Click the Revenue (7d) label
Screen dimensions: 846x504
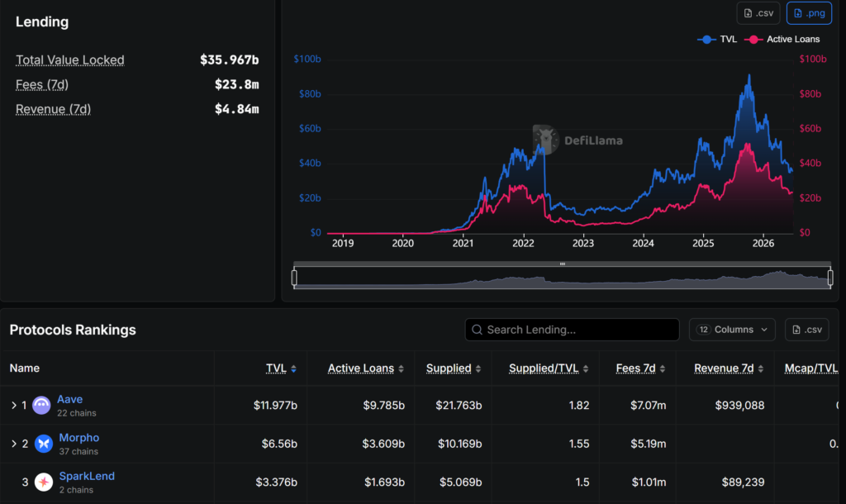pyautogui.click(x=54, y=109)
